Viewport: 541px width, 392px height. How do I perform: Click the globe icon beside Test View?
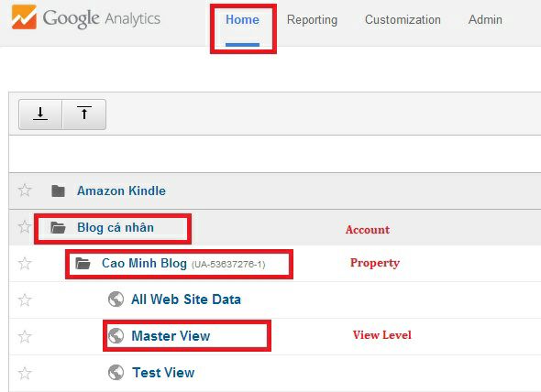coord(116,373)
